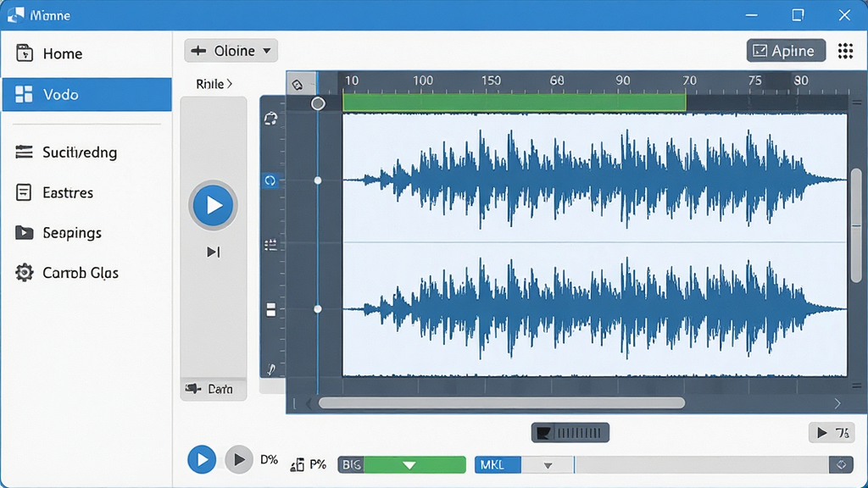Open the Home page in the sidebar
The image size is (868, 488).
tap(87, 53)
